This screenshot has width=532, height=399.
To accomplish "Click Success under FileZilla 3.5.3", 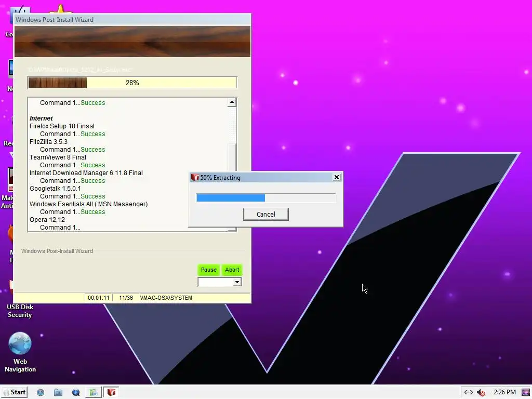I will [93, 149].
